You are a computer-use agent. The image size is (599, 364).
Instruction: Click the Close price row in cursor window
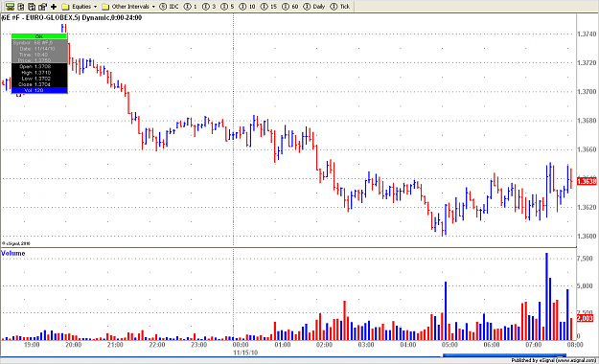39,84
